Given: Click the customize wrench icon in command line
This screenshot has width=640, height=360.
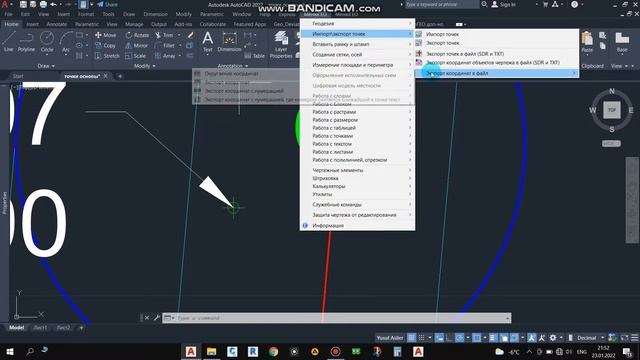Looking at the screenshot, I should coord(156,318).
